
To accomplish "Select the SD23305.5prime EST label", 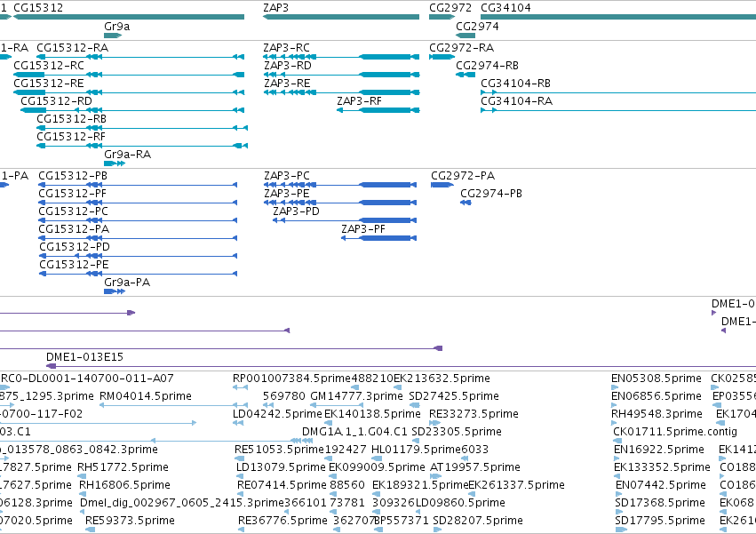I will 458,432.
